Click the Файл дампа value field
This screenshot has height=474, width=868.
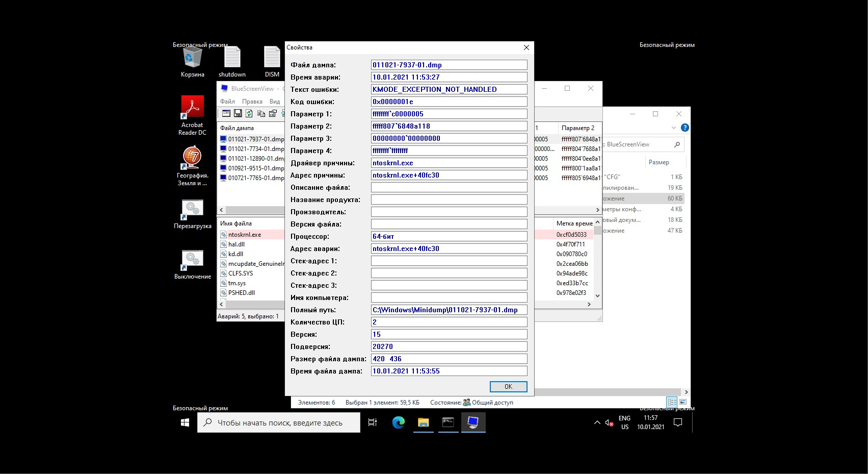click(x=449, y=65)
